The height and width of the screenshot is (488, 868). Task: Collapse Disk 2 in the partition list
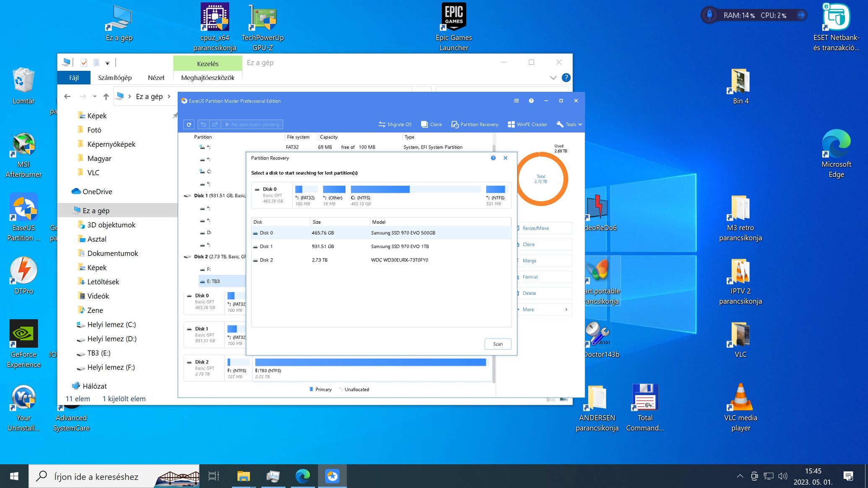(x=188, y=257)
